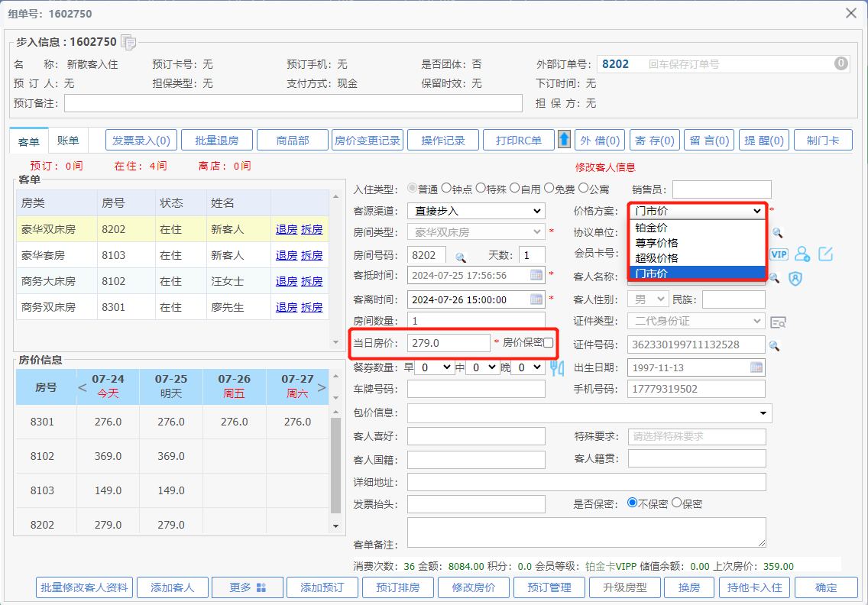The width and height of the screenshot is (868, 605).
Task: Tick the 房价保密 checkbox
Action: click(548, 343)
